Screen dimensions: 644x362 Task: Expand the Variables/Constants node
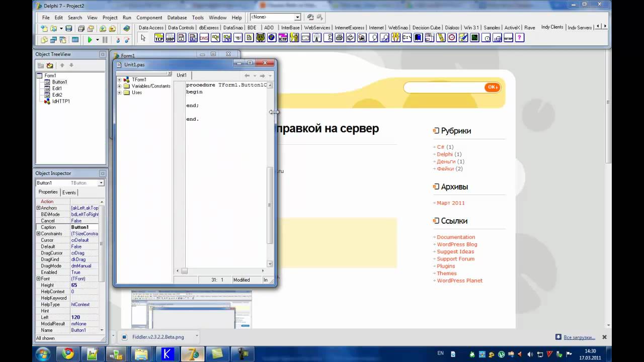(120, 86)
